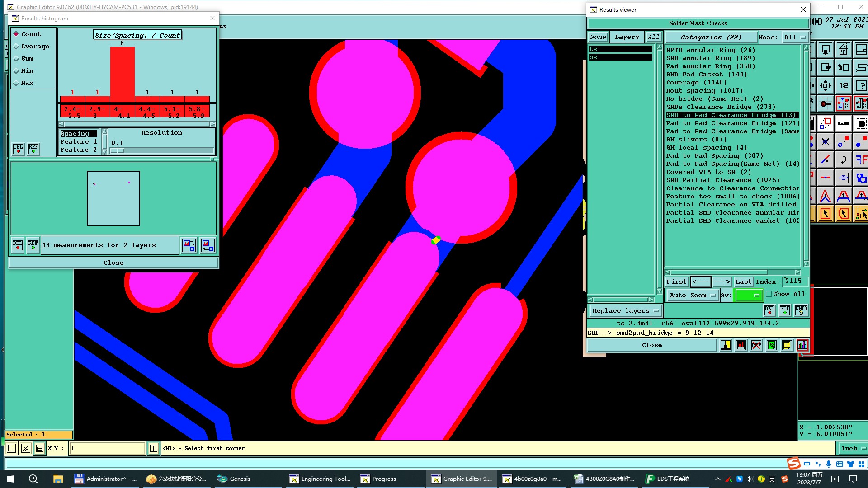Click the 1:2 zoom scale icon
868x488 pixels.
click(843, 85)
